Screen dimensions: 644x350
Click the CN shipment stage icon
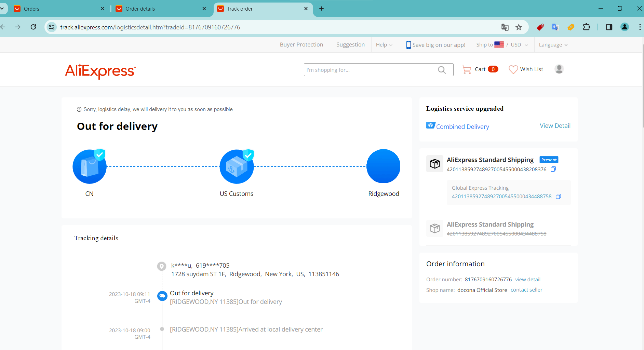click(x=90, y=166)
